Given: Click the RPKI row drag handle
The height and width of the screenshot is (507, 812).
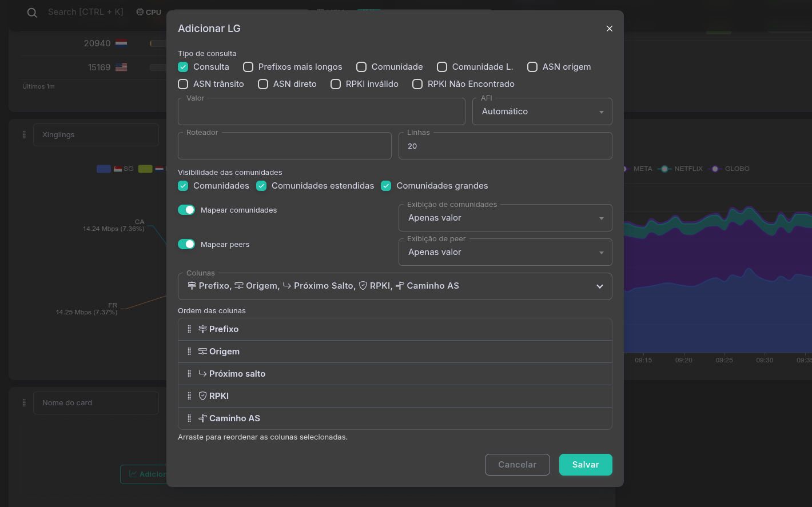Looking at the screenshot, I should (189, 396).
